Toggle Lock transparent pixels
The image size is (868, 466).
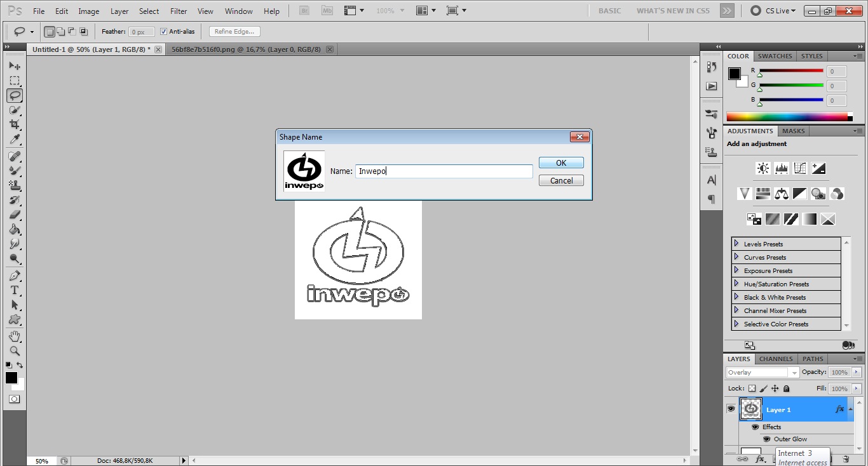752,389
